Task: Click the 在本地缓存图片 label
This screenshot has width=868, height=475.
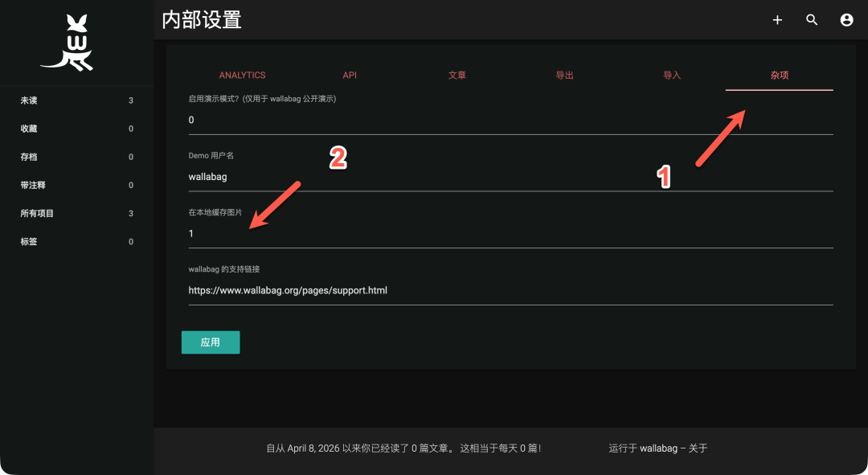Action: (215, 212)
